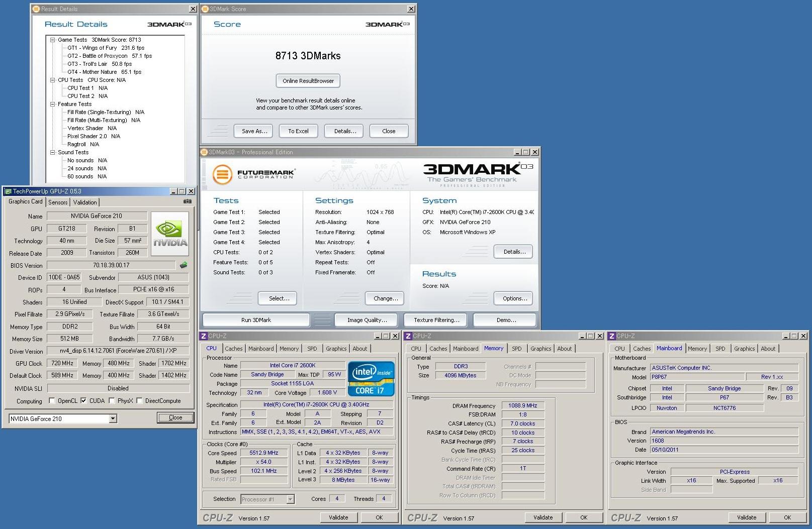Click the Z icon of the Mainboard CPU-Z window
The image size is (812, 529).
[612, 336]
